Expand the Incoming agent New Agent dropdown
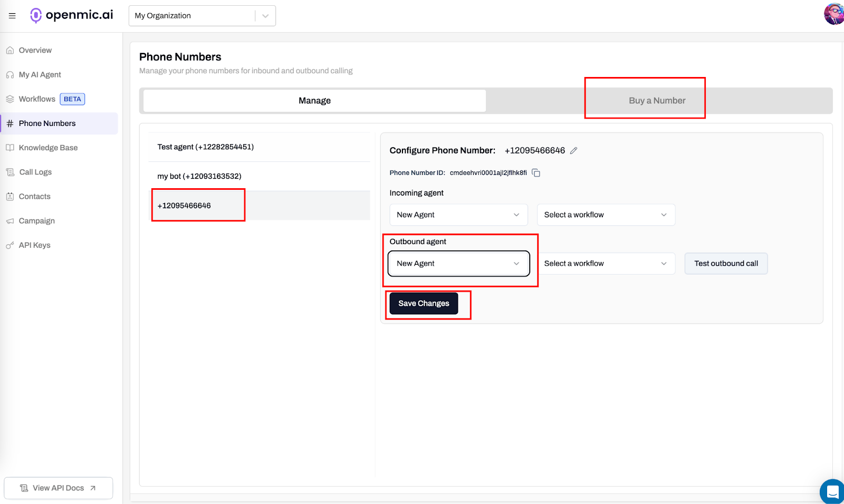The height and width of the screenshot is (504, 844). pyautogui.click(x=458, y=215)
